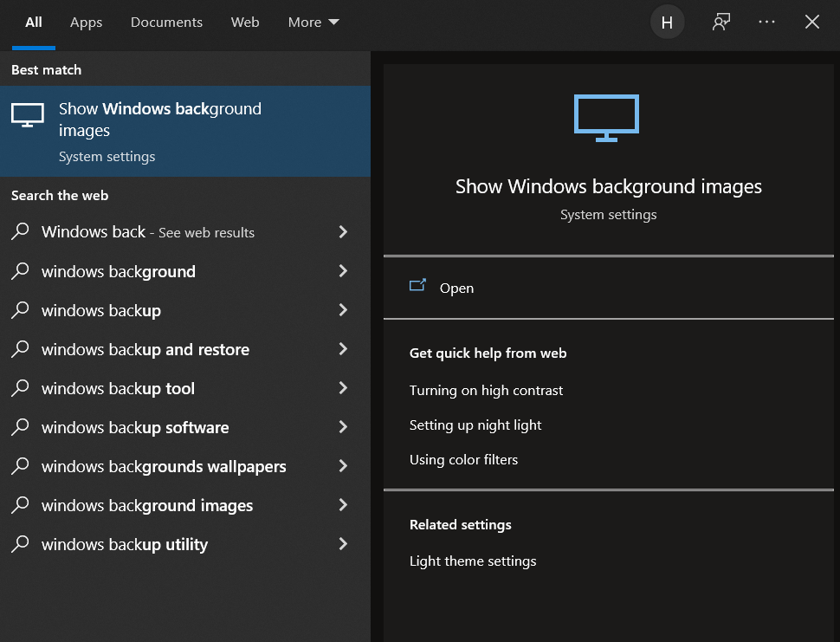Select windows backup software suggestion
Screen dimensions: 840x642
185,427
